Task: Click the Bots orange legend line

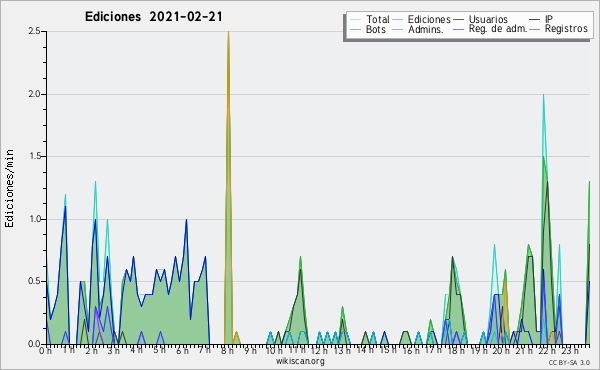Action: coord(355,29)
